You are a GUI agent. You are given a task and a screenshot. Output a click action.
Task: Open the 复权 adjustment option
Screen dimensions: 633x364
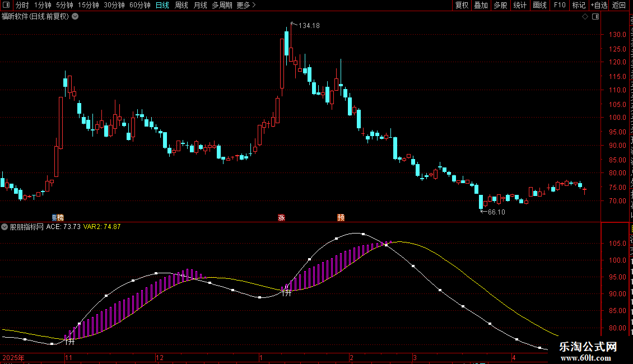[462, 5]
